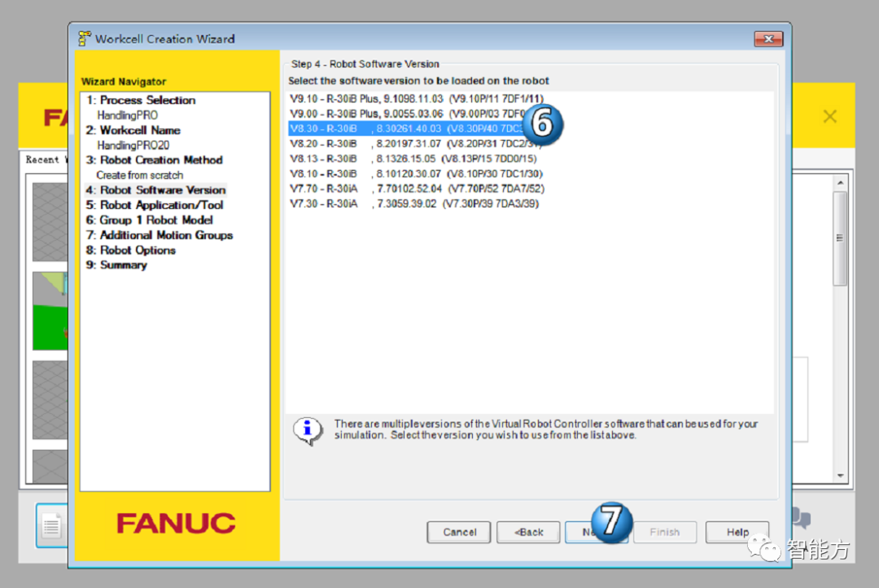879x588 pixels.
Task: Click the Help button in wizard
Action: [x=737, y=532]
